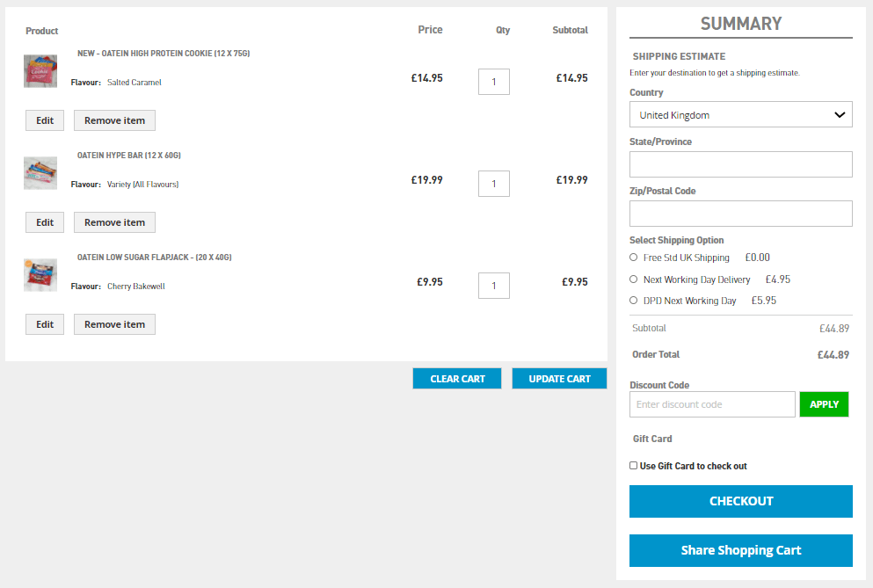Edit the Salted Caramel cookie item
This screenshot has height=588, width=873.
click(45, 120)
